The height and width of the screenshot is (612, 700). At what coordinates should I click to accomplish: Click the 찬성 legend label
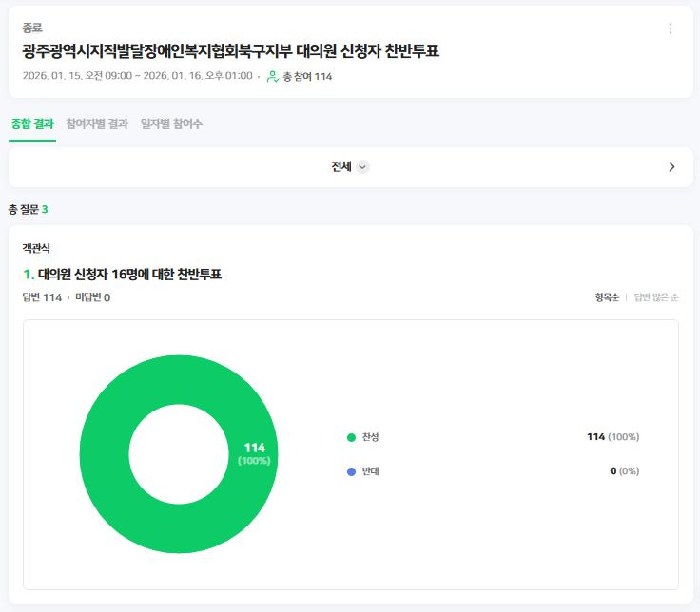coord(371,437)
